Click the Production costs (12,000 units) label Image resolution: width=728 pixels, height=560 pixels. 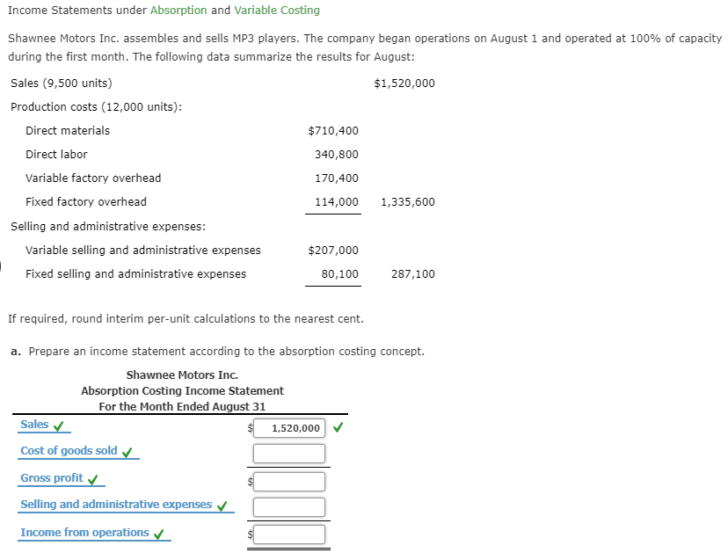pos(96,106)
